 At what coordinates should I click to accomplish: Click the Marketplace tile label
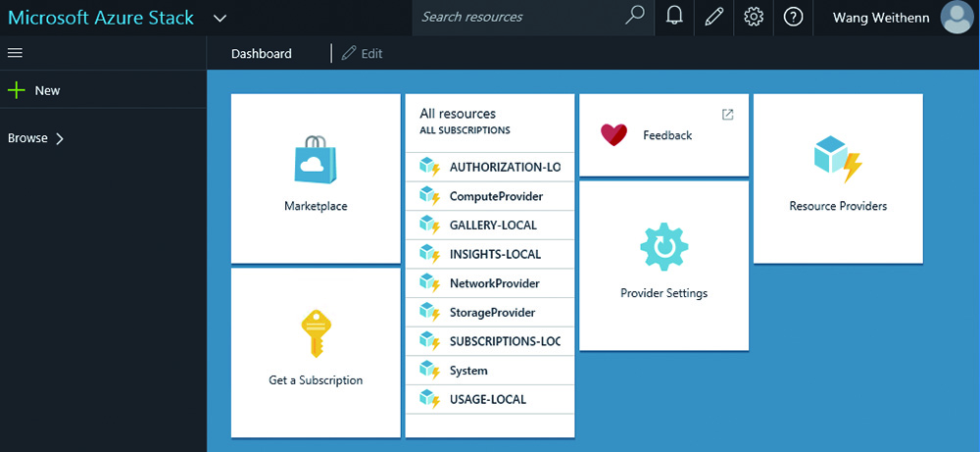[316, 206]
